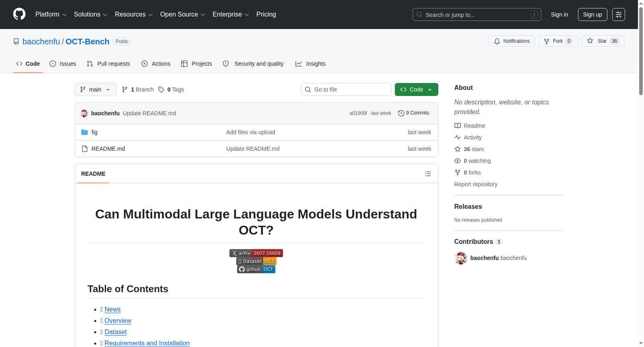644x347 pixels.
Task: Expand the Solutions menu
Action: click(x=91, y=15)
